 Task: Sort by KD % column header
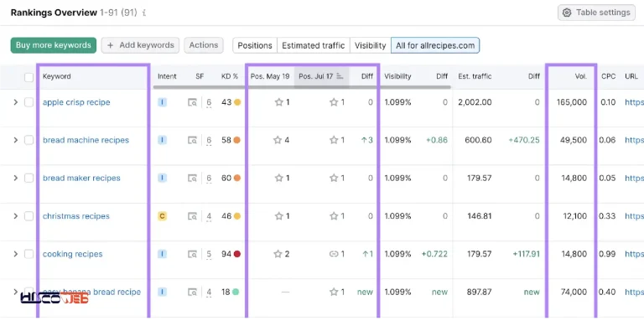click(x=230, y=76)
